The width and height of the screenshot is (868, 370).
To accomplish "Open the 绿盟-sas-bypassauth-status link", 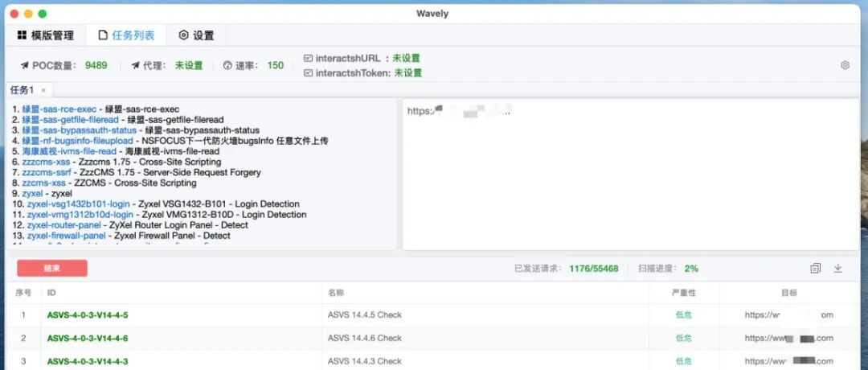I will [x=79, y=130].
